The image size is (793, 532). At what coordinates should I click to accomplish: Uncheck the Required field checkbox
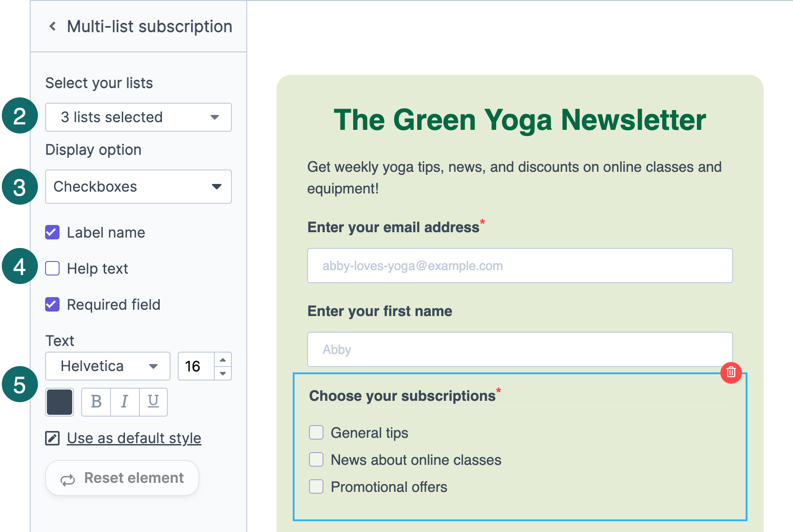click(x=52, y=305)
